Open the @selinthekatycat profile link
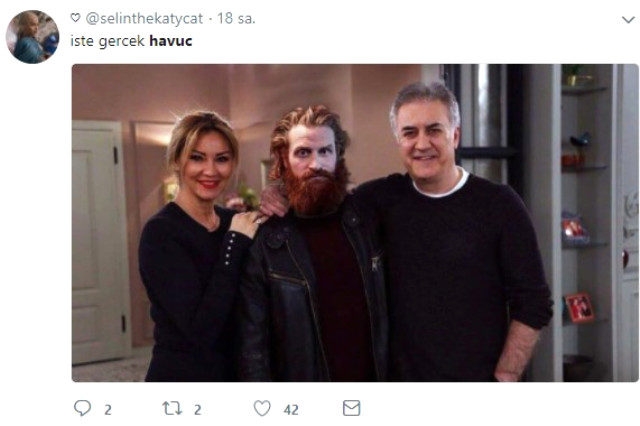This screenshot has width=640, height=426. pos(144,18)
